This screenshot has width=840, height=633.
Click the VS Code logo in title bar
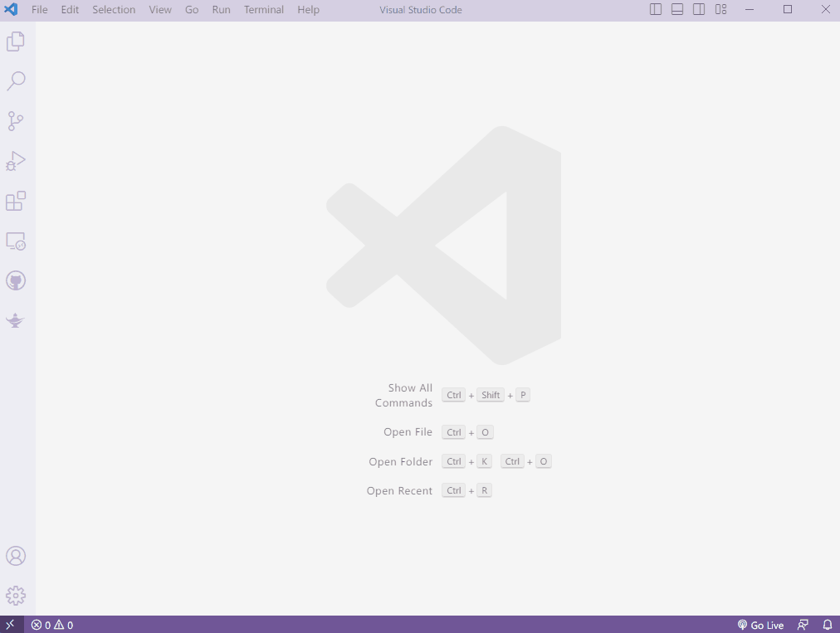[11, 9]
